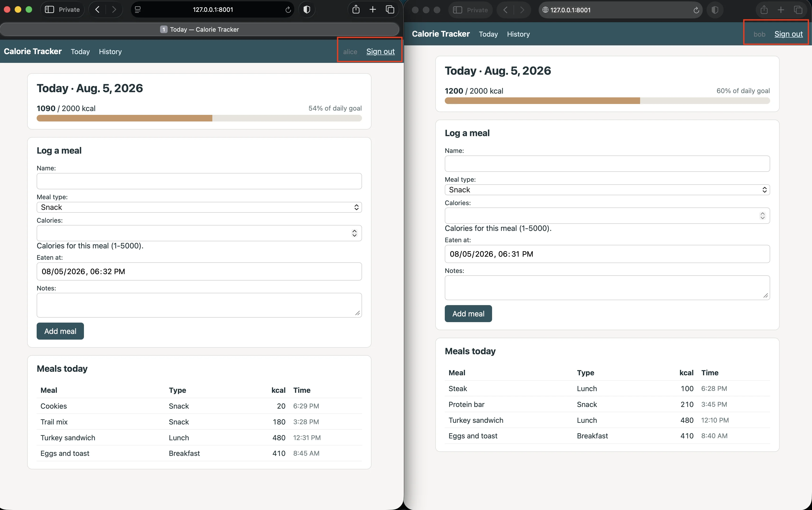812x510 pixels.
Task: Open Meal type dropdown in alice's window
Action: 199,207
